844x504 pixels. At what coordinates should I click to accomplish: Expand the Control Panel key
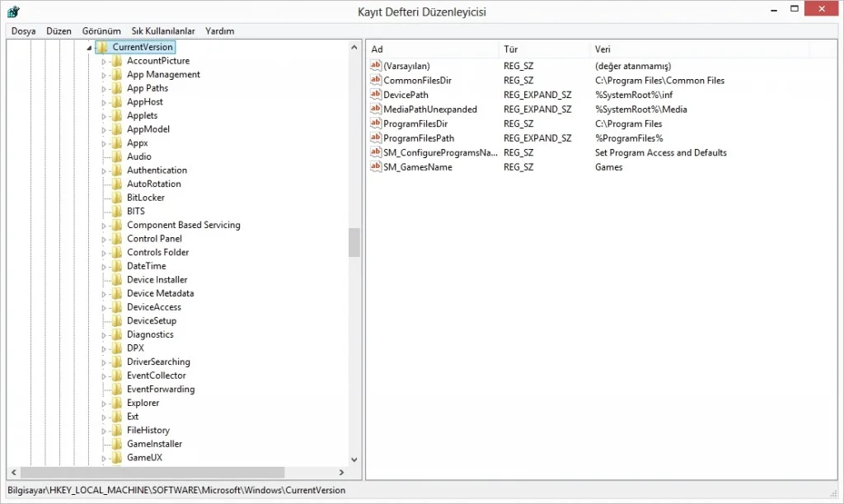point(104,240)
